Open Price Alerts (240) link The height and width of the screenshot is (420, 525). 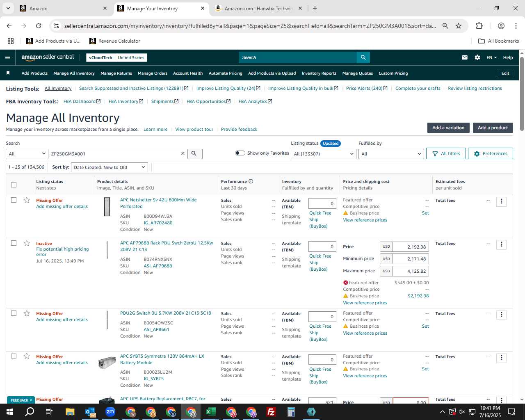coord(367,88)
